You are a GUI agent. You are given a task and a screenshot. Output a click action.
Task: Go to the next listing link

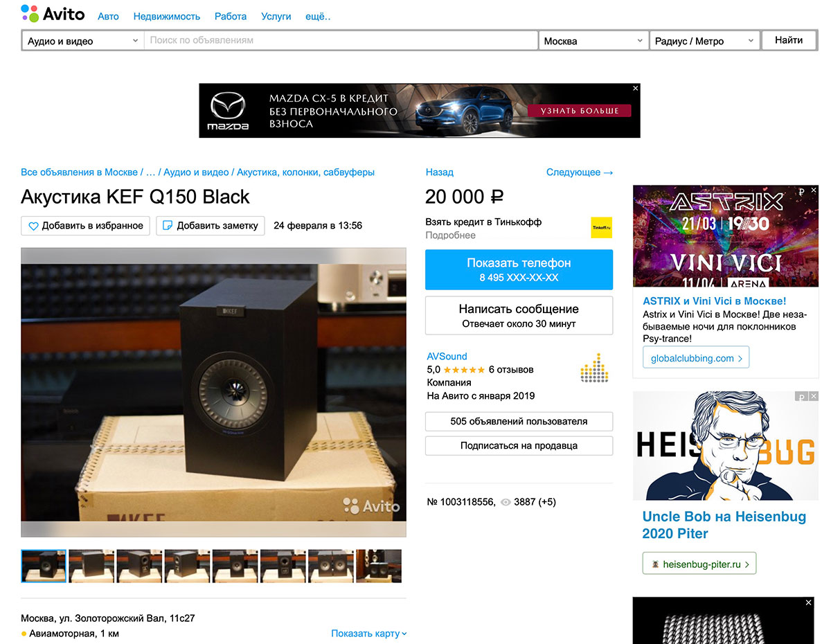coord(579,172)
